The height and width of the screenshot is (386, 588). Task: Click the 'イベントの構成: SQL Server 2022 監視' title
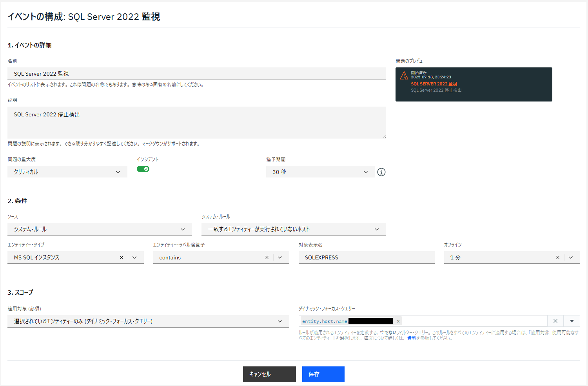pos(84,17)
